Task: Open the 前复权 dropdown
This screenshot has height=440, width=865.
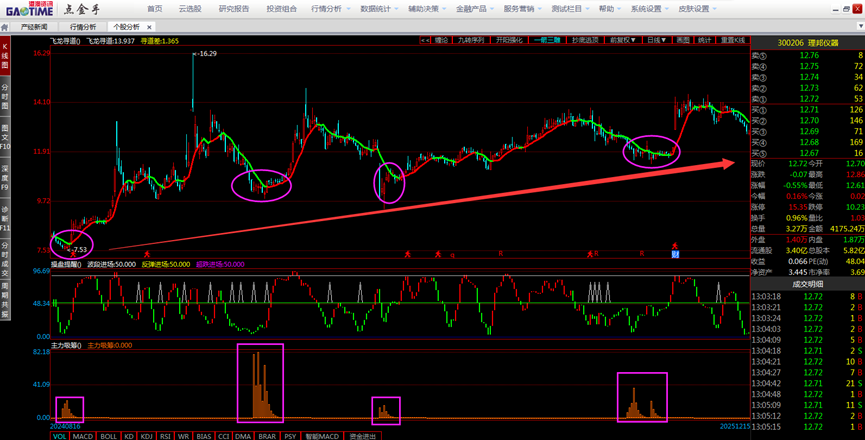Action: (623, 40)
